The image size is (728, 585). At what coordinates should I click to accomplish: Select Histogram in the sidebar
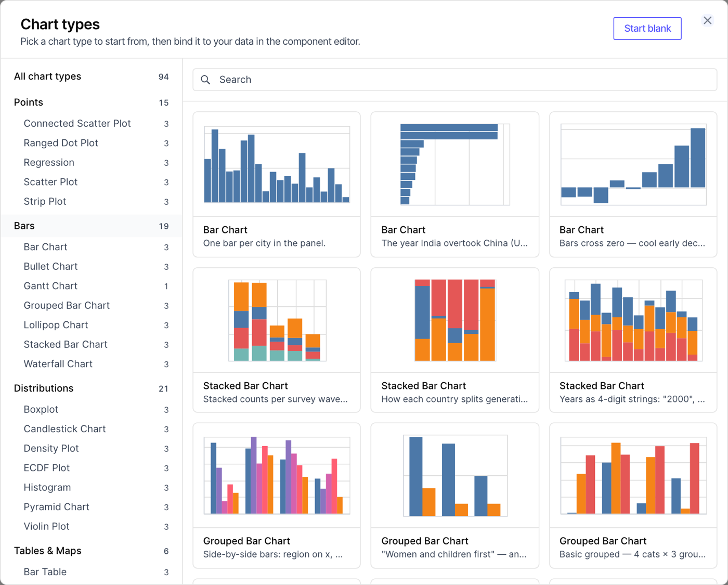tap(92, 487)
